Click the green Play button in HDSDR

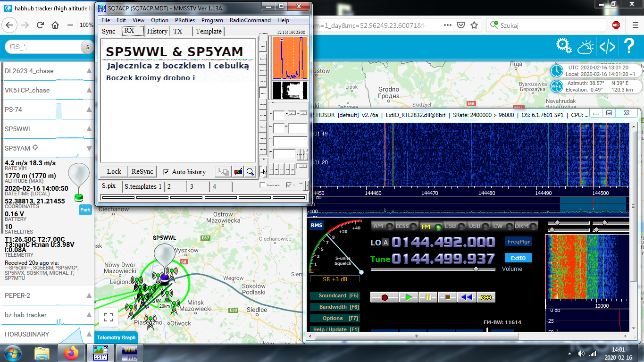click(409, 297)
